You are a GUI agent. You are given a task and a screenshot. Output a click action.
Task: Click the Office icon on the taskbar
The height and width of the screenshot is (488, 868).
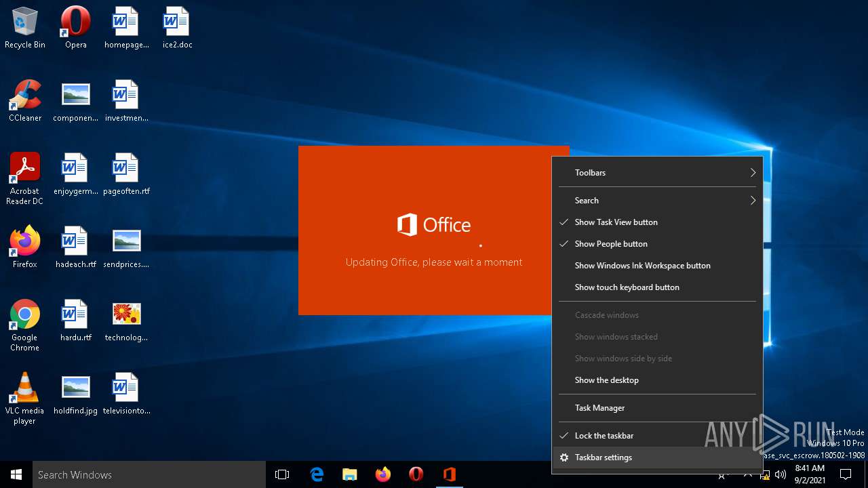(x=449, y=474)
